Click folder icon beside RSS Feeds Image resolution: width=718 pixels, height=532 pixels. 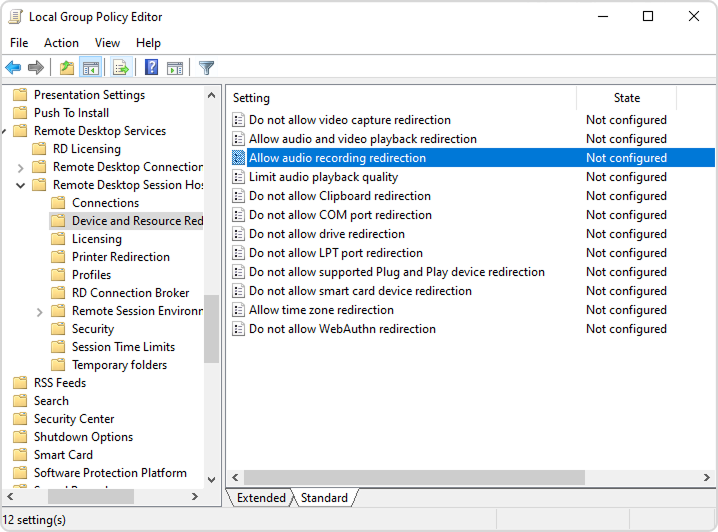(x=20, y=383)
